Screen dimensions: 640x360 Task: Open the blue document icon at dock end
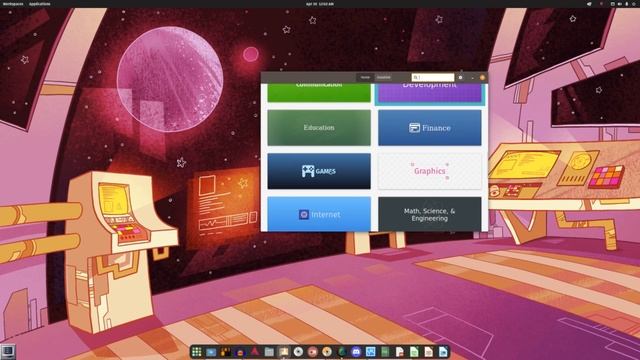tap(443, 352)
